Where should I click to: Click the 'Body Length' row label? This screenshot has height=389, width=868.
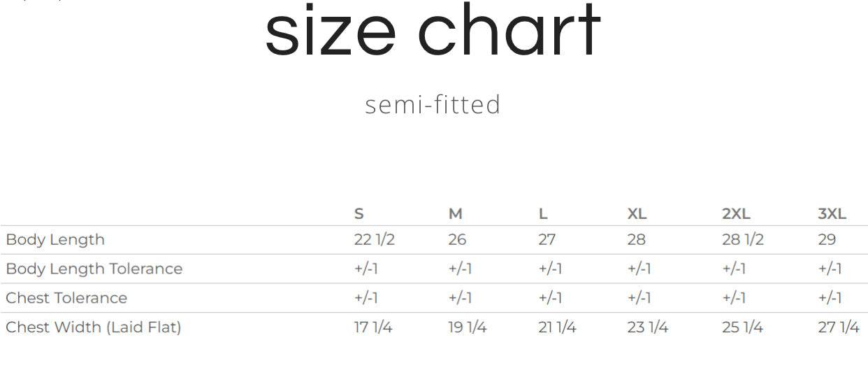pos(55,240)
